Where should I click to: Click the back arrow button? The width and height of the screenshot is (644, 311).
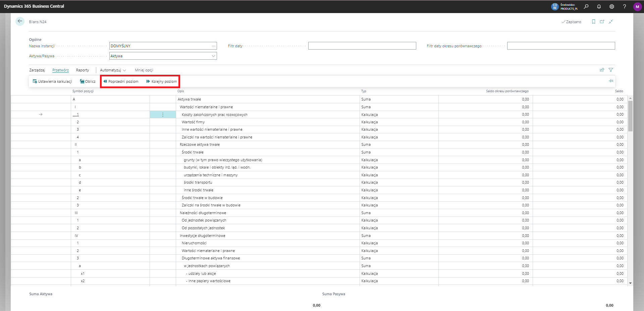(20, 21)
